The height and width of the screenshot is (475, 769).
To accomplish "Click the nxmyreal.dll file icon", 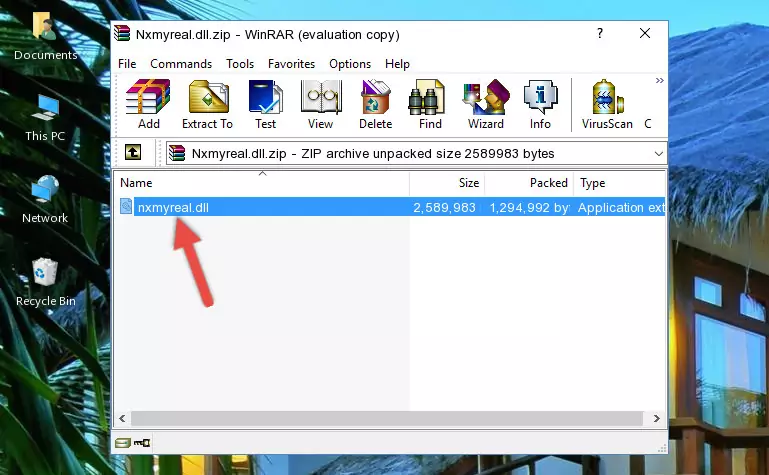I will [126, 206].
